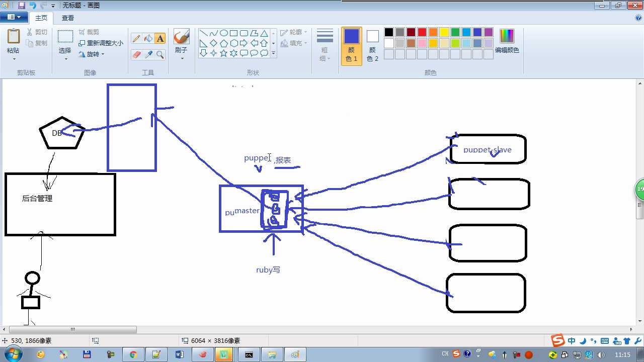The height and width of the screenshot is (362, 644).
Task: Choose the Right arrow shape
Action: click(244, 43)
